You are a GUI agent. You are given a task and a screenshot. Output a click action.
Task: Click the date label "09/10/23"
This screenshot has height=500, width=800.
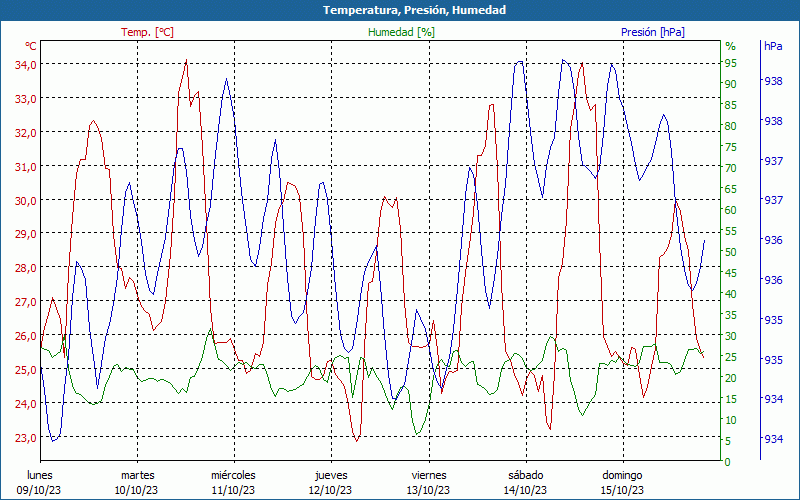coord(39,490)
